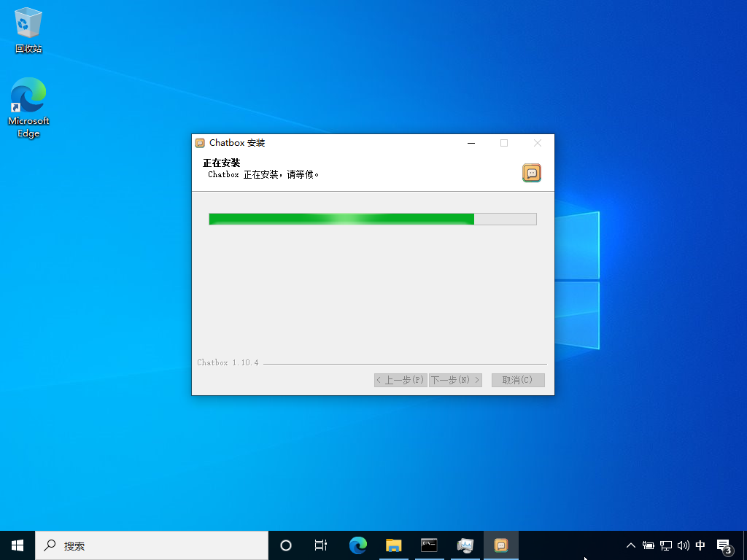Click the 'Chatbox 正在安装，请等候' status text
The width and height of the screenshot is (747, 560).
(x=263, y=175)
